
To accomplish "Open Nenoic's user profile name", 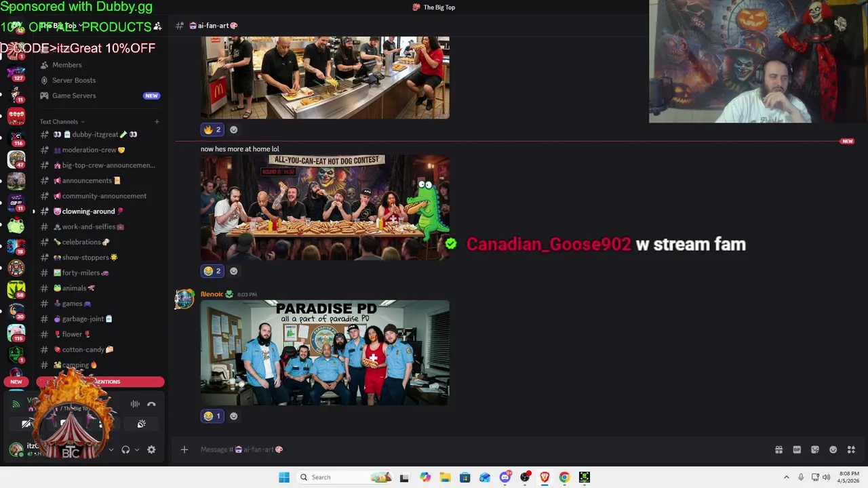I will (212, 294).
